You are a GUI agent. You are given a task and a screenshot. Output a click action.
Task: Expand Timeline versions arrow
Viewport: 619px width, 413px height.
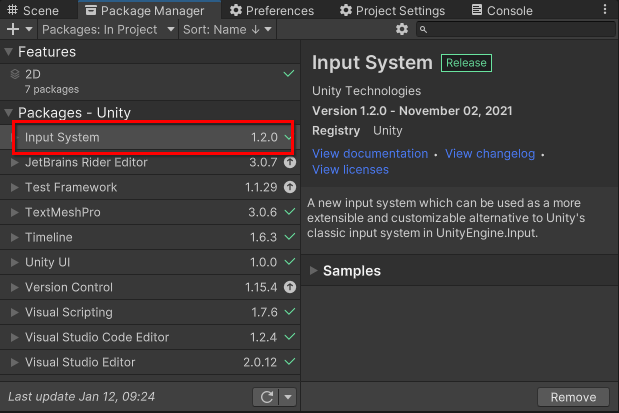tap(14, 237)
